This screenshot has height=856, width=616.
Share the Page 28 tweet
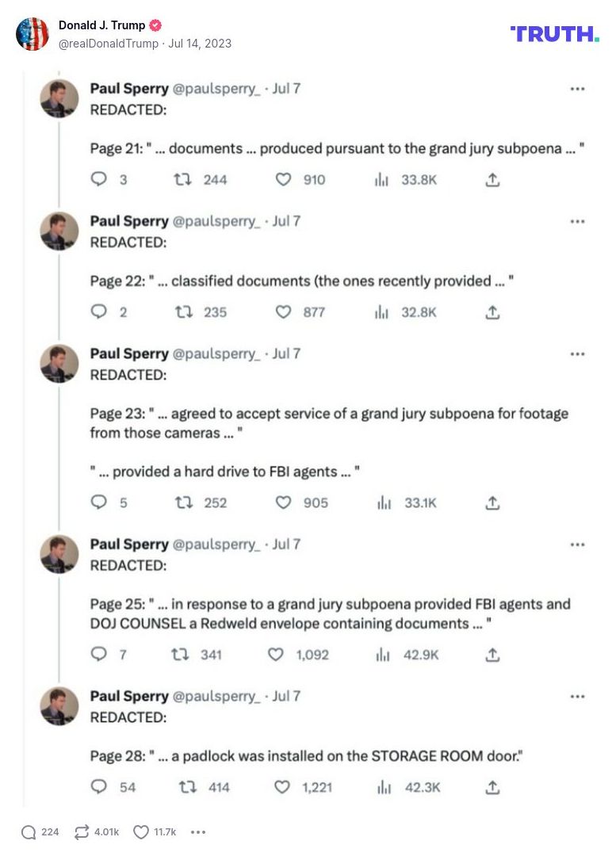coord(492,787)
